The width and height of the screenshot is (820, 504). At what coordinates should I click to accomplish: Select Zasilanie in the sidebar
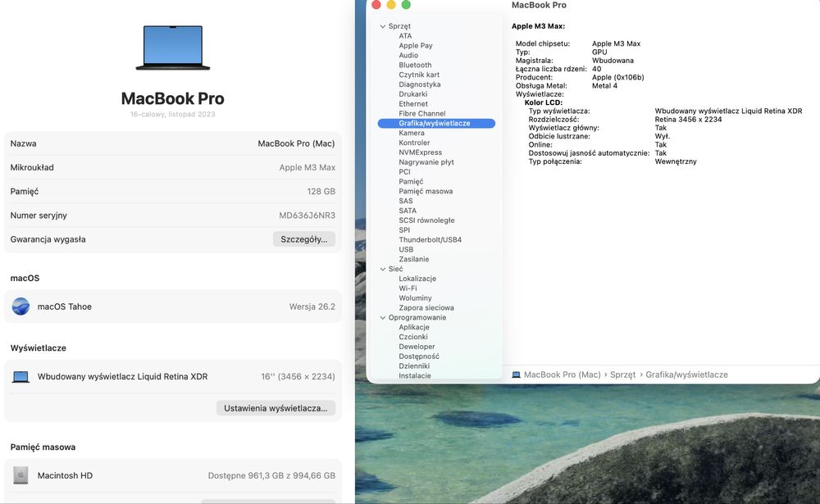click(x=413, y=259)
